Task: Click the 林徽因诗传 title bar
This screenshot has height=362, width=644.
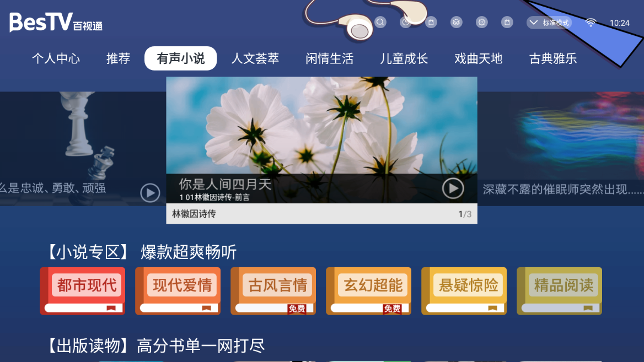Action: [x=321, y=213]
